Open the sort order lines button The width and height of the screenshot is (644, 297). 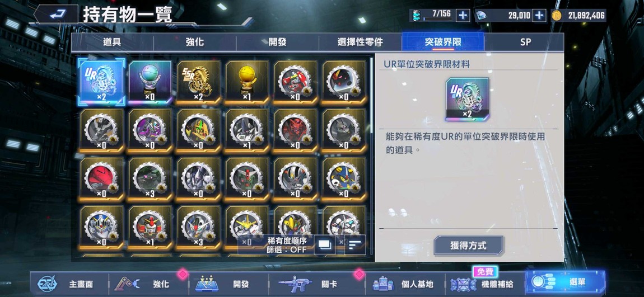[x=355, y=245]
